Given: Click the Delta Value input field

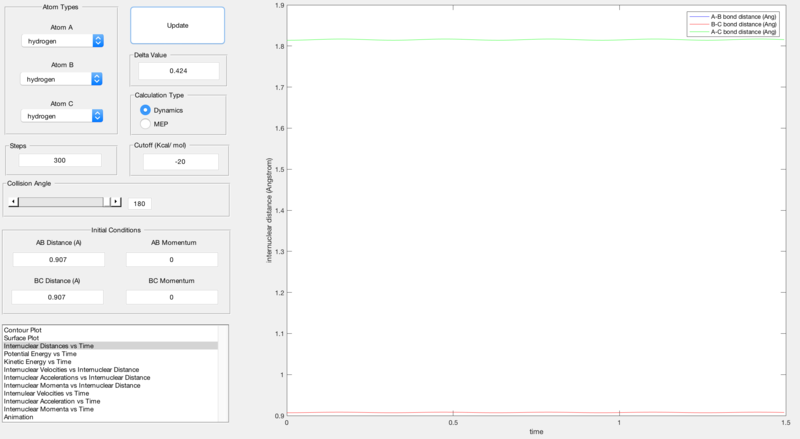Looking at the screenshot, I should point(179,71).
